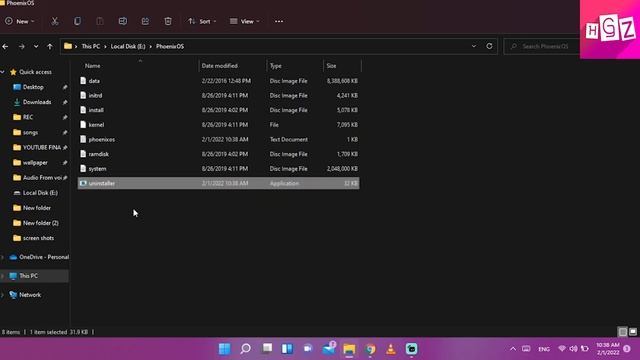This screenshot has height=360, width=640.
Task: Click the Search PhoenixOS field
Action: tap(542, 47)
